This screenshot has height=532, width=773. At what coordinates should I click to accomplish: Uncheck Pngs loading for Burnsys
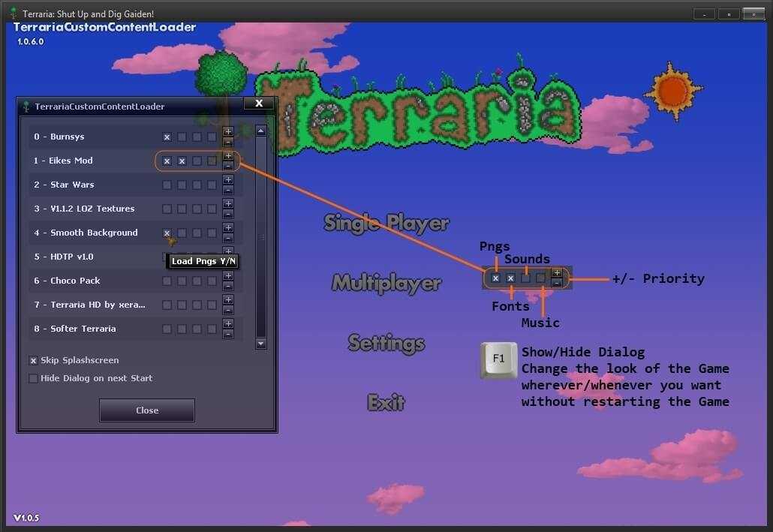point(167,137)
